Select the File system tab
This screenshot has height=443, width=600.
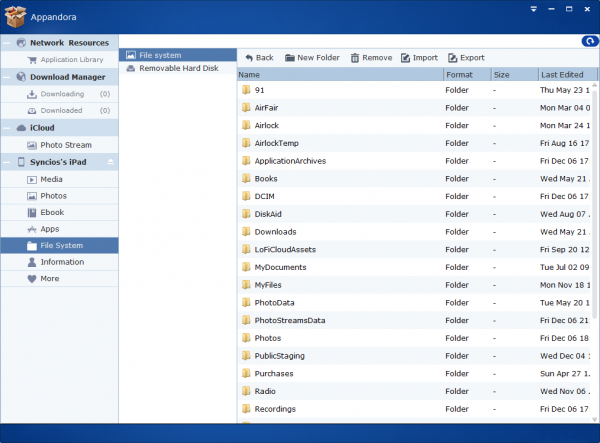click(160, 55)
